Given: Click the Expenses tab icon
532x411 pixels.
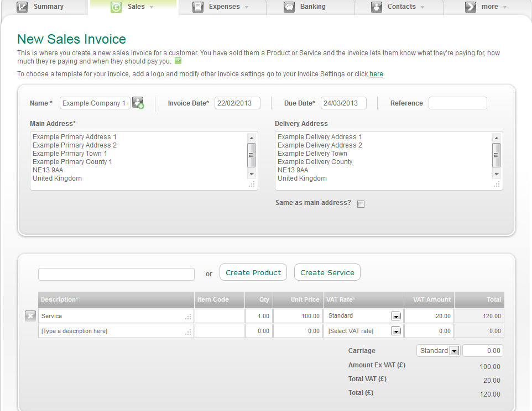Looking at the screenshot, I should 198,7.
